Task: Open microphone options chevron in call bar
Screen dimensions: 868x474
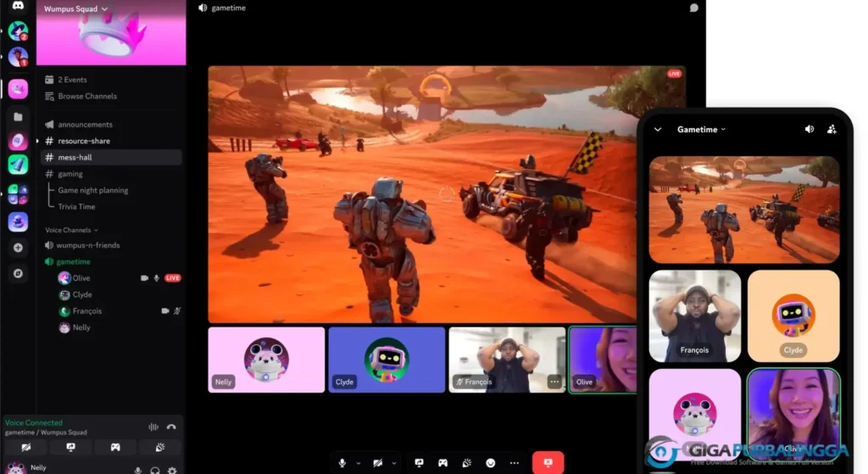Action: tap(359, 463)
